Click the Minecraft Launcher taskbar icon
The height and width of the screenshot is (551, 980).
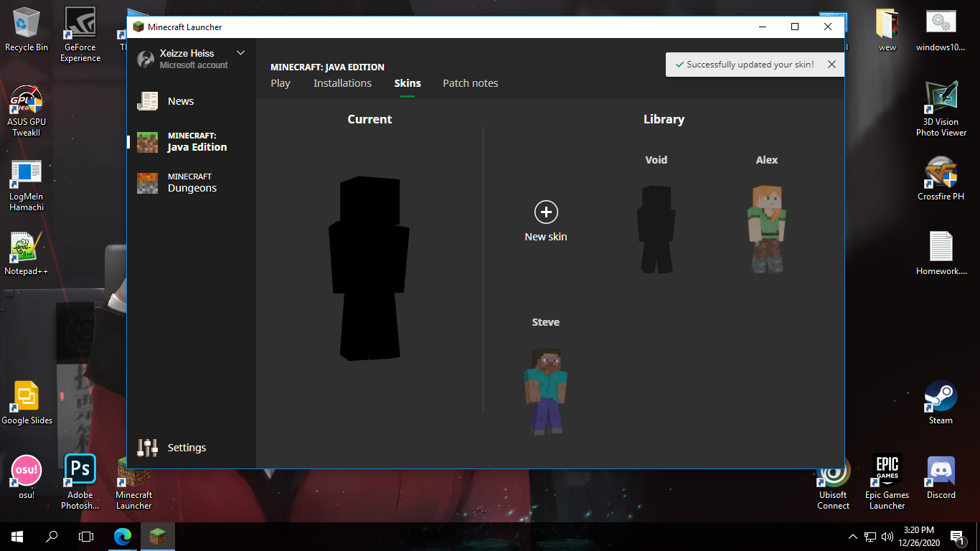(x=157, y=536)
